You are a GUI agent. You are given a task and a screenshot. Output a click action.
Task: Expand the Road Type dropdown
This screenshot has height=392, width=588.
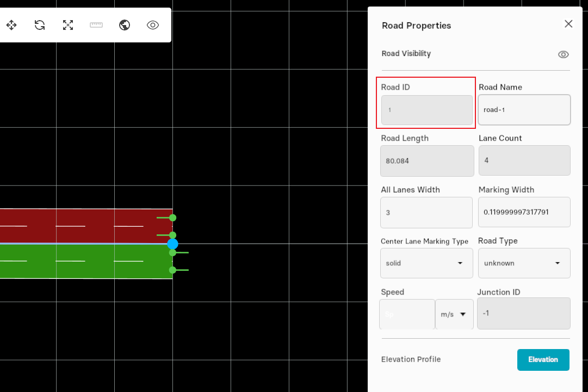click(x=524, y=263)
